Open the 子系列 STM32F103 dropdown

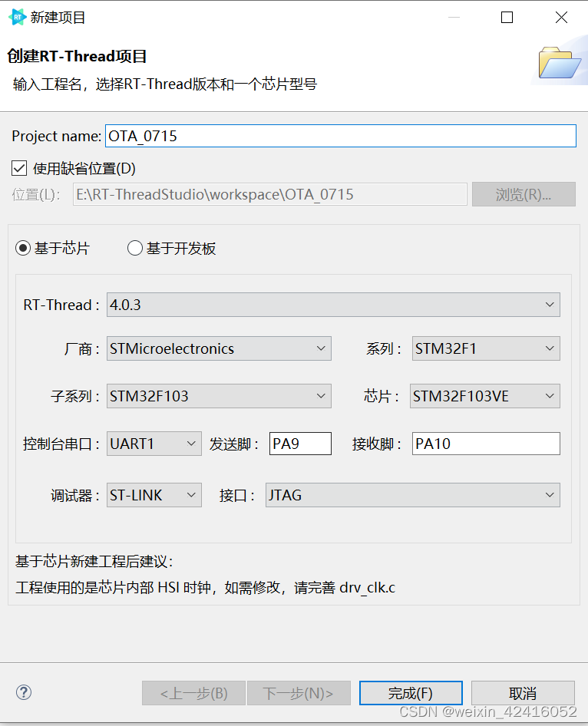pos(219,396)
